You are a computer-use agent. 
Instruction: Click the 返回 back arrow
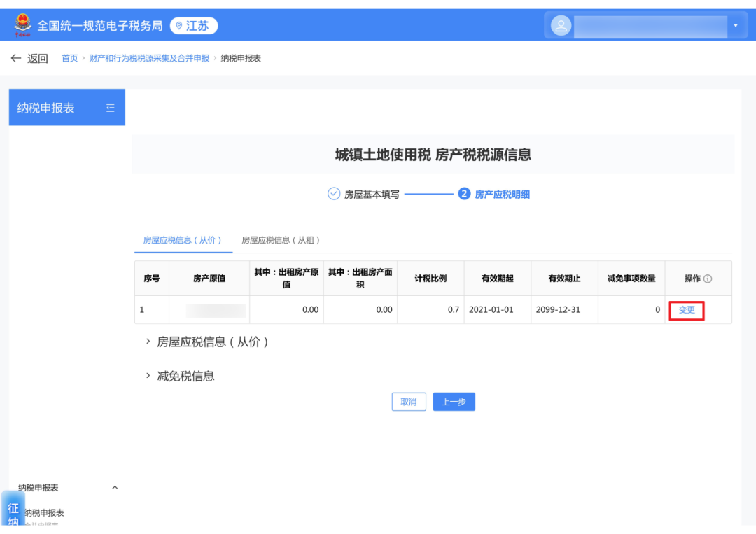[x=16, y=58]
